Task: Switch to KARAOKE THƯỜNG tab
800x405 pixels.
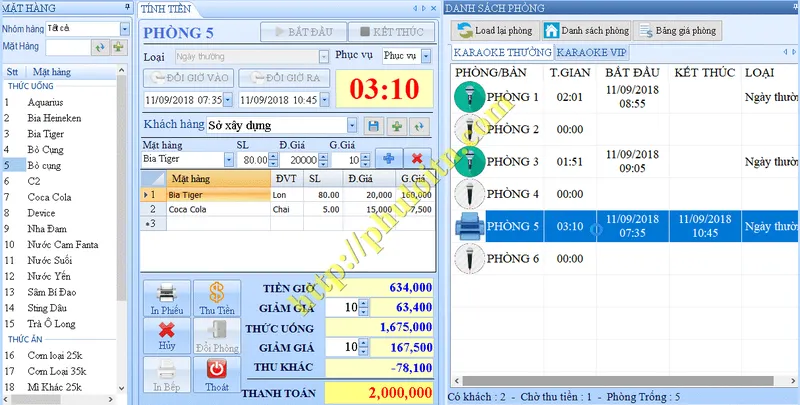Action: point(503,53)
